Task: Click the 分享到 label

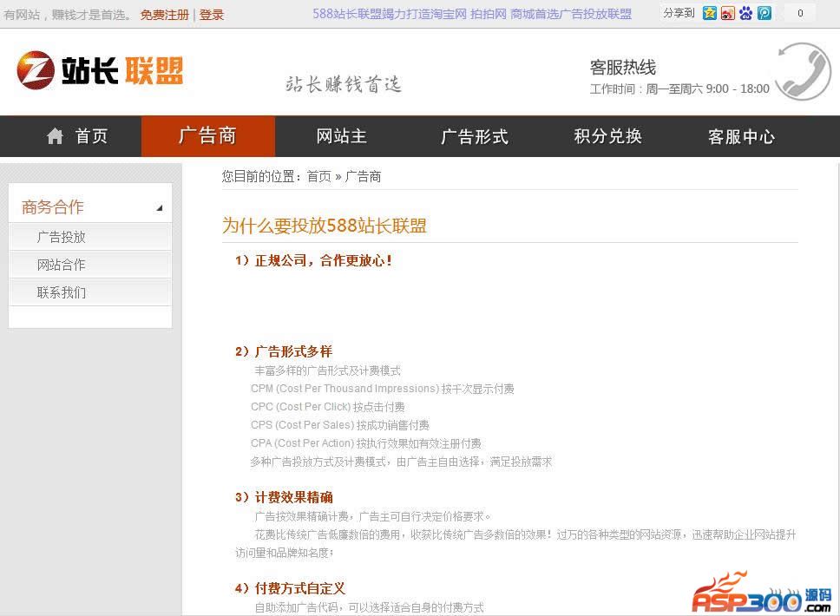Action: pyautogui.click(x=679, y=13)
